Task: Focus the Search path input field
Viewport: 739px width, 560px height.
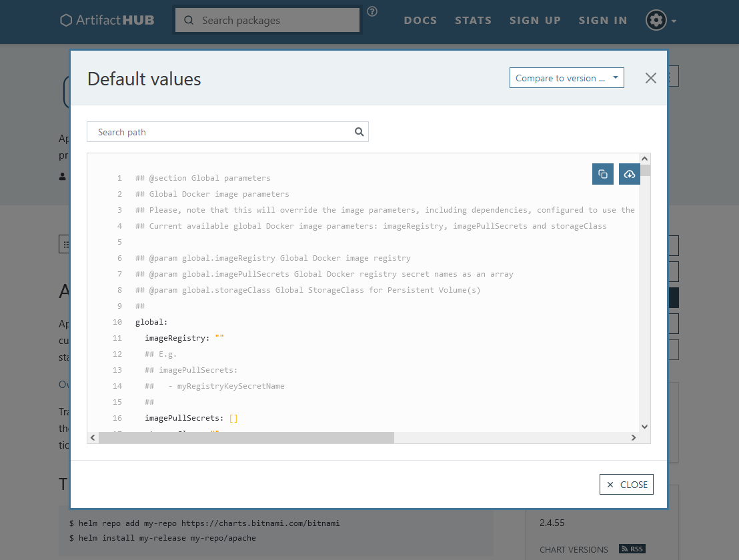Action: (x=223, y=132)
